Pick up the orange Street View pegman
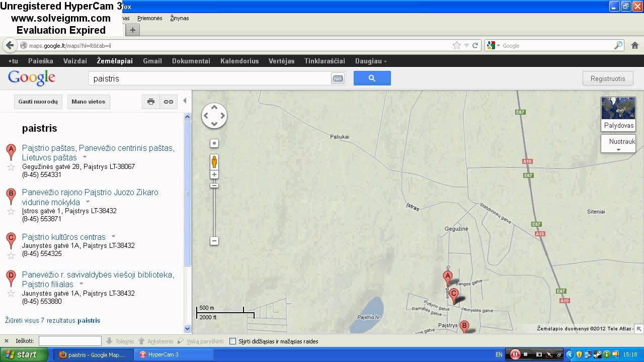Viewport: 644px width, 362px height. pos(214,162)
